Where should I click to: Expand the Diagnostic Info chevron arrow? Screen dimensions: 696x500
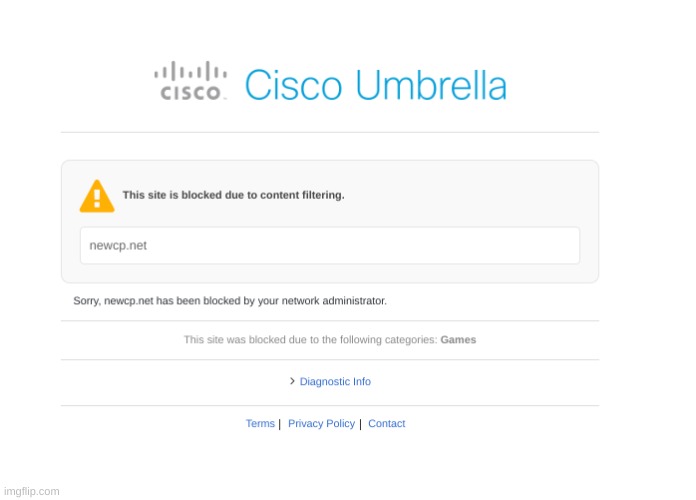coord(292,381)
